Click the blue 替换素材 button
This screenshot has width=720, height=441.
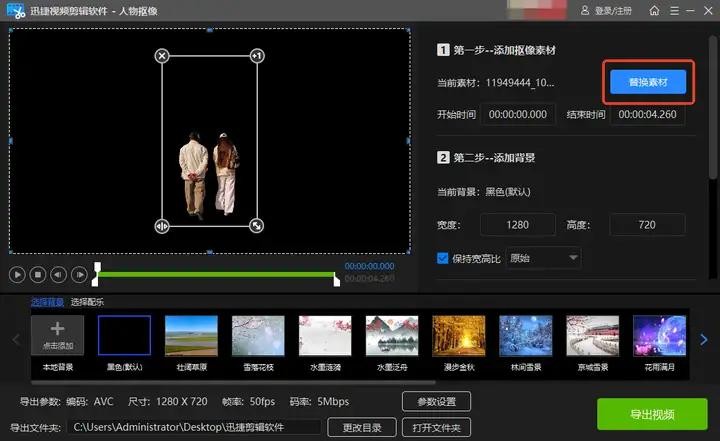coord(648,82)
